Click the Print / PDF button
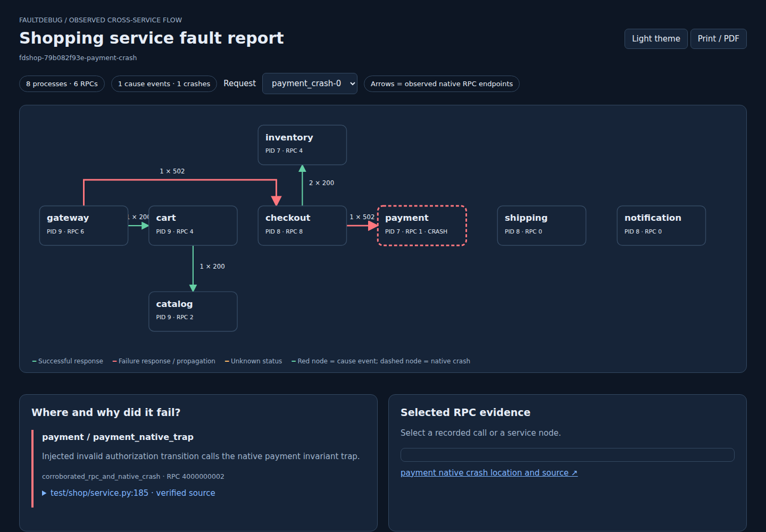Image resolution: width=766 pixels, height=532 pixels. [x=718, y=39]
